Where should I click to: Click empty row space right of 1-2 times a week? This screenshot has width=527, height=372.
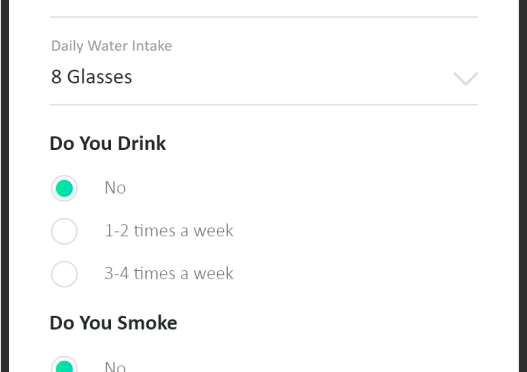pyautogui.click(x=356, y=231)
